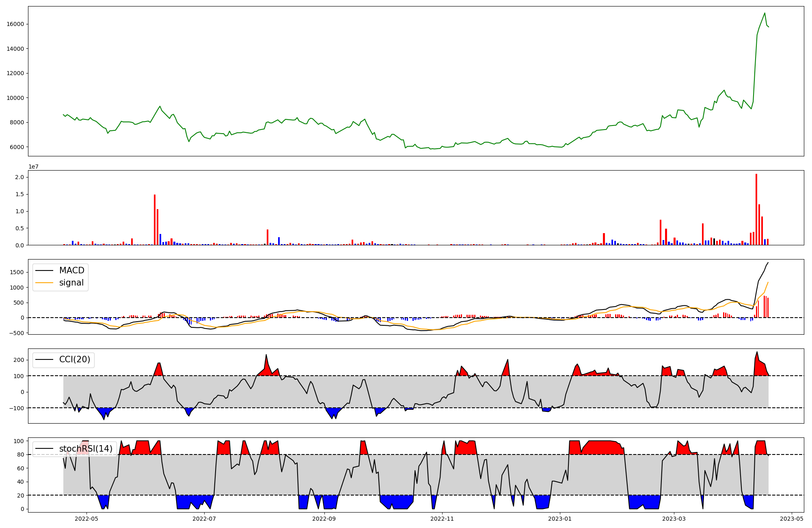
Task: Click the stochRSI(14) legend entry
Action: point(86,449)
